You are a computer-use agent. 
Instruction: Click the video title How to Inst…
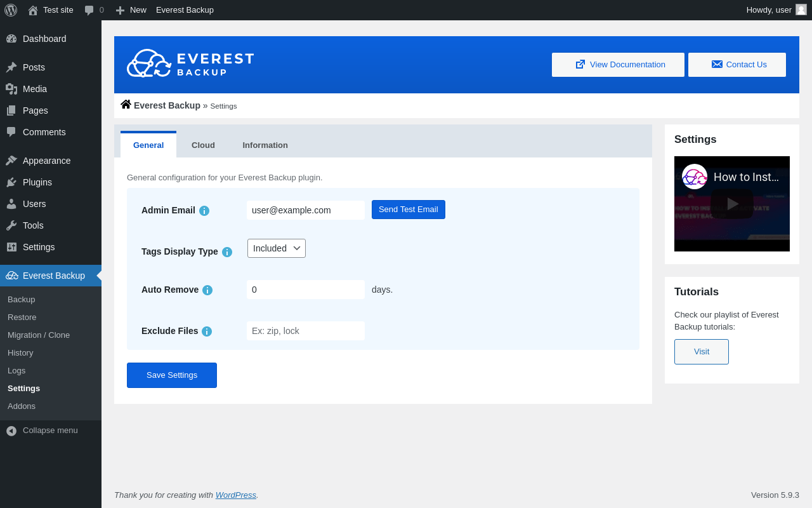click(x=746, y=177)
